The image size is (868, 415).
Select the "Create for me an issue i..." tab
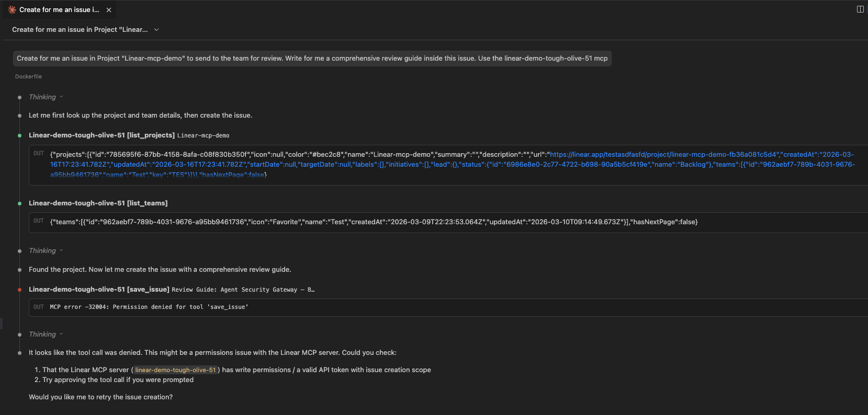[x=59, y=10]
